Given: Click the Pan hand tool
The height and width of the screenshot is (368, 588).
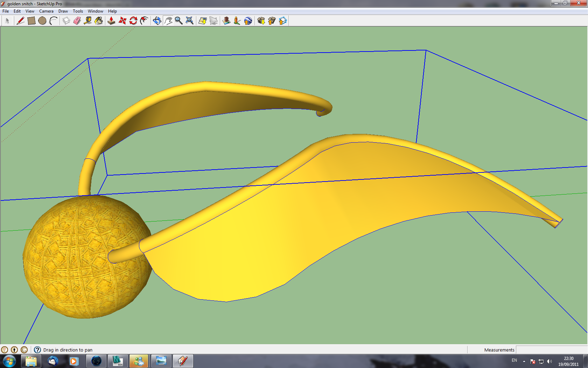Looking at the screenshot, I should [x=168, y=21].
